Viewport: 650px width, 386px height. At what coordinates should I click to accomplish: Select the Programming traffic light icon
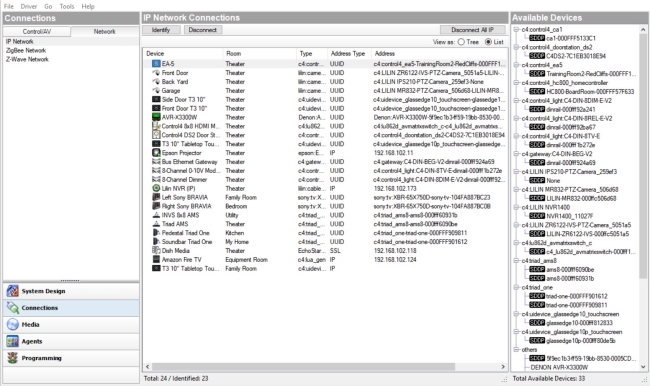[x=12, y=358]
